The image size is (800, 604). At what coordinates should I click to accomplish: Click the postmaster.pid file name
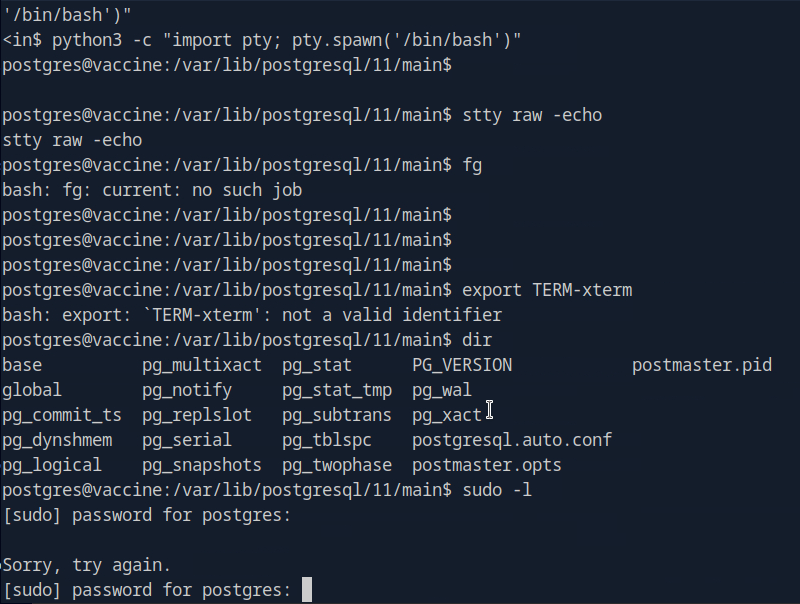click(701, 365)
